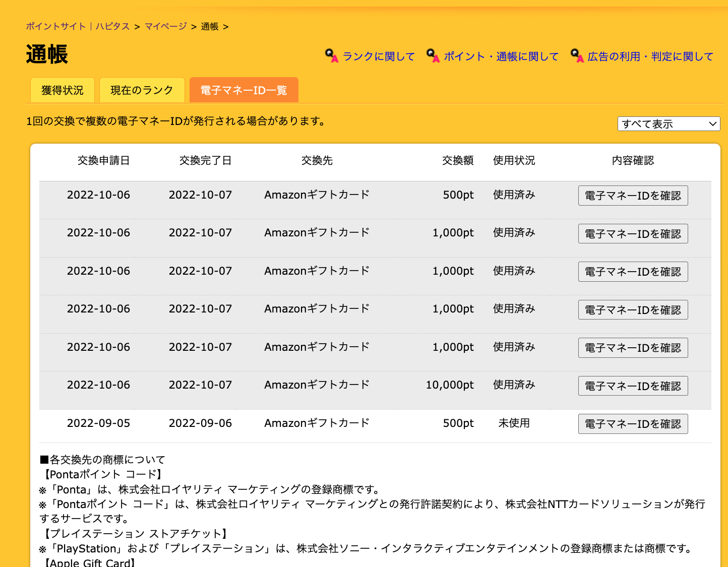Go to マイページ breadcrumb link
This screenshot has height=567, width=728.
[x=165, y=26]
